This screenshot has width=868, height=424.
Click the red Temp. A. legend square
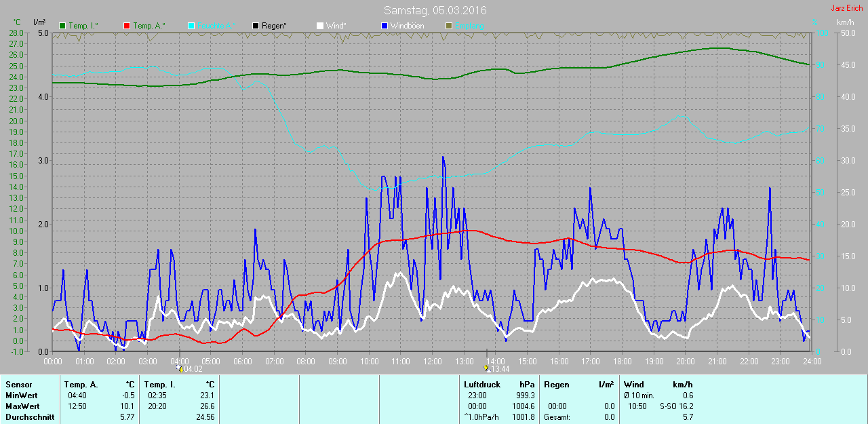pos(127,26)
